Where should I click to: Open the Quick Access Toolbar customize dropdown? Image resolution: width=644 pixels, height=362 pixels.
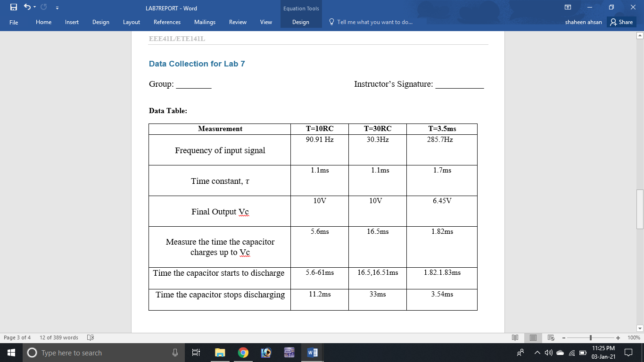58,8
